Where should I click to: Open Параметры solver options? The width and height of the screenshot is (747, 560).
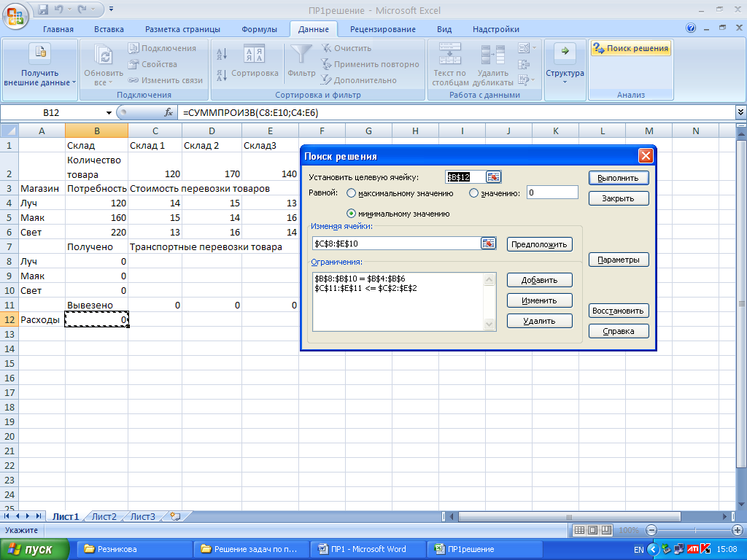pyautogui.click(x=619, y=260)
